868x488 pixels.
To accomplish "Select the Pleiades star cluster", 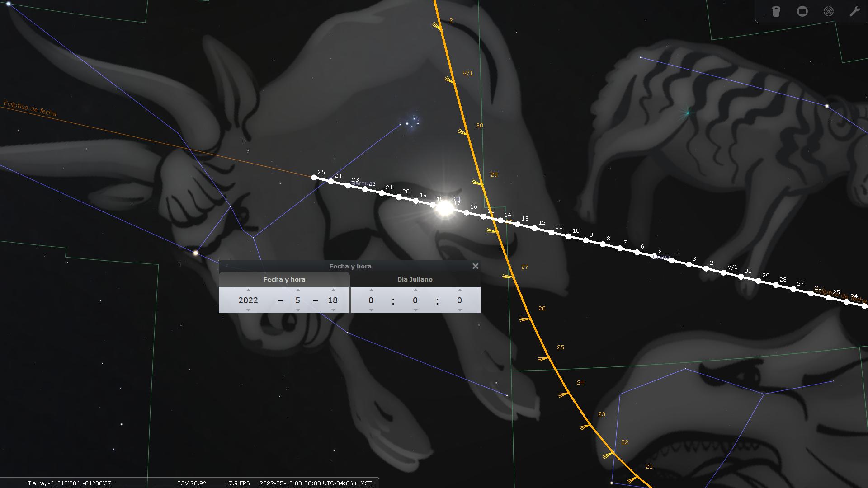I will point(411,122).
